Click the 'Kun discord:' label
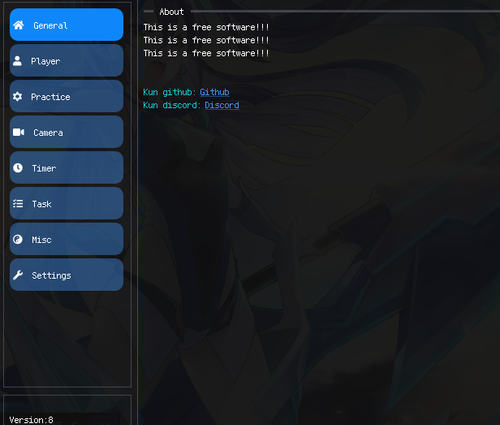500x425 pixels. pos(172,105)
